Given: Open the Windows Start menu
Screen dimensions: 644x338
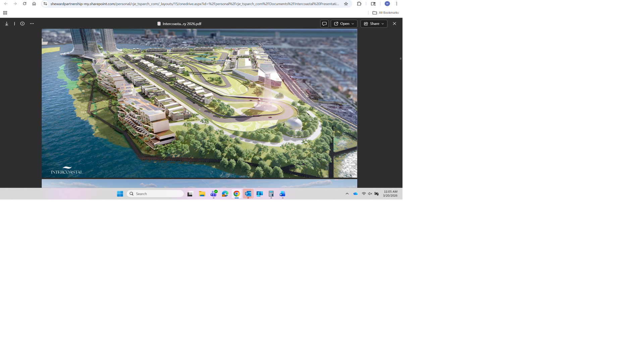Looking at the screenshot, I should tap(120, 194).
